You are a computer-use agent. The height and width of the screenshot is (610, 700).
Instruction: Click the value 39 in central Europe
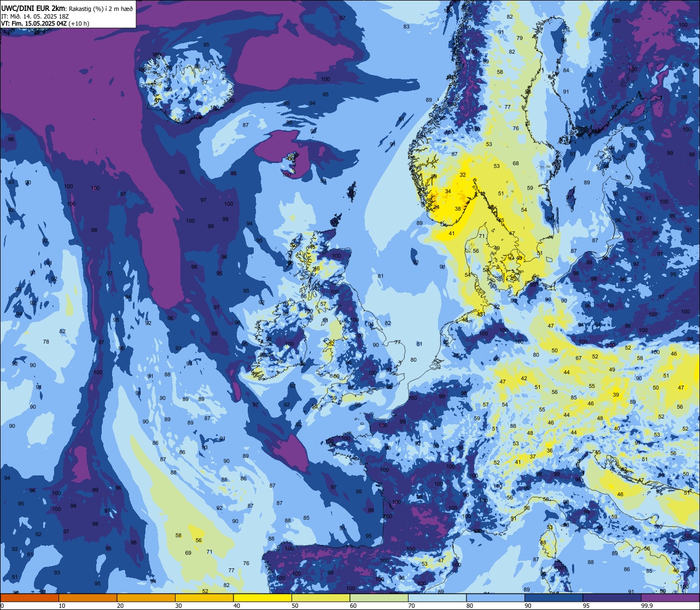(616, 394)
